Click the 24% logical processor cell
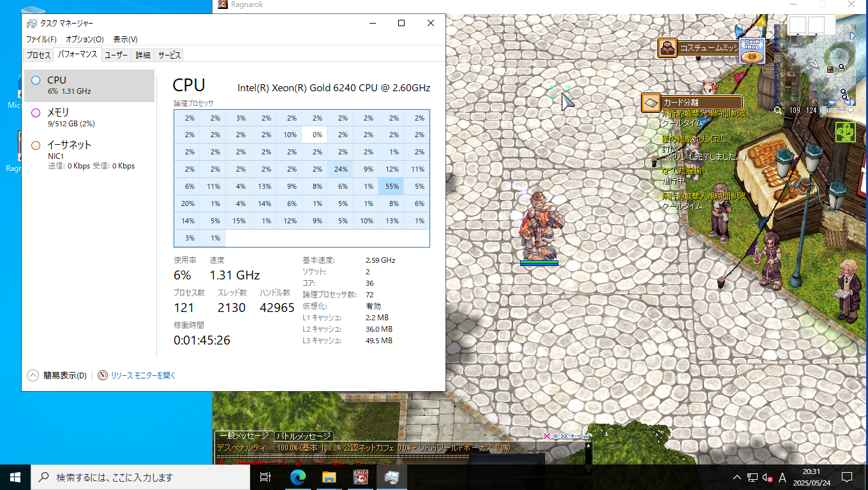 point(341,169)
